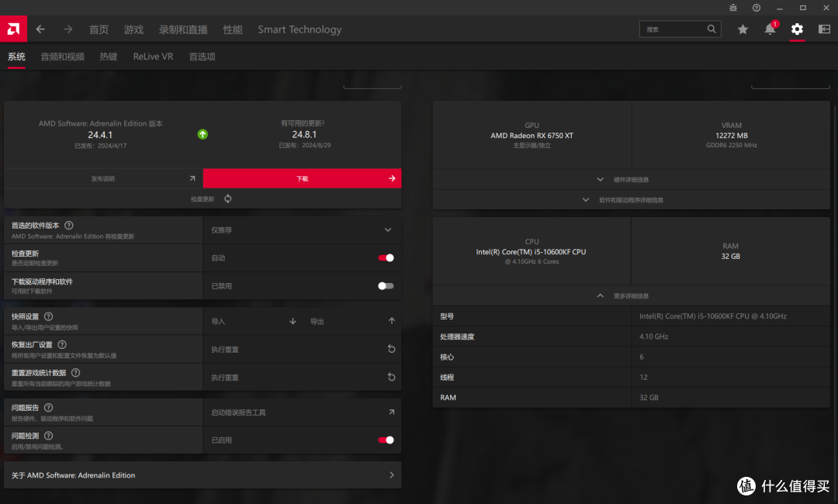Go forward with the right arrow
Viewport: 838px width, 504px height.
tap(68, 29)
